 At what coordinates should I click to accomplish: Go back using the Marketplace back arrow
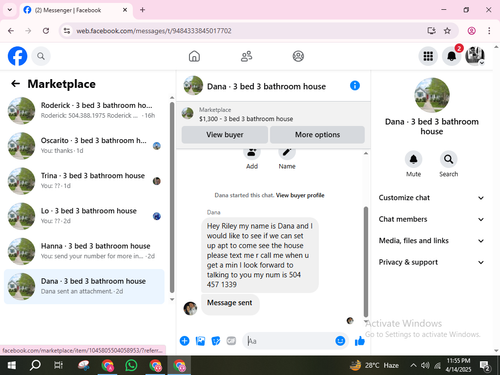pyautogui.click(x=16, y=83)
